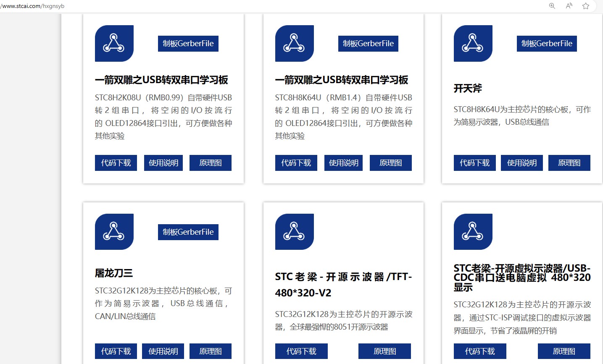The width and height of the screenshot is (603, 364).
Task: Click the description mentioning 全球最强悍的8051开源示波器
Action: [x=344, y=320]
